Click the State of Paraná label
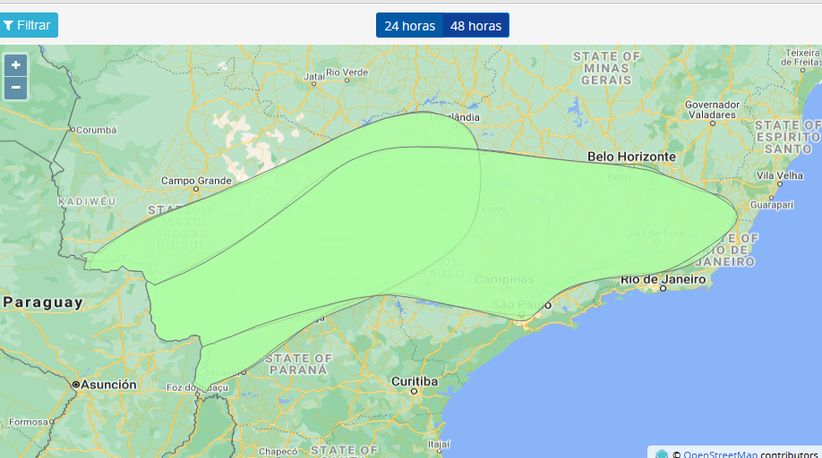 point(300,363)
